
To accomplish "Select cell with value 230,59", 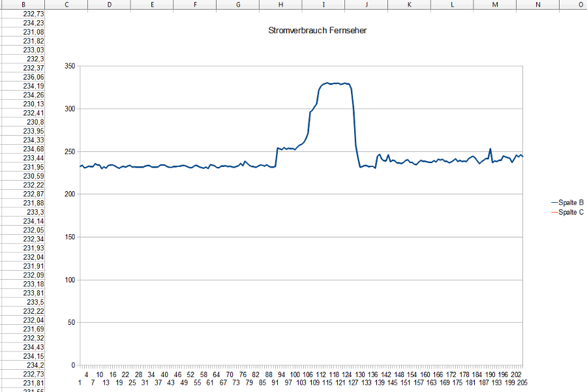I will pyautogui.click(x=33, y=176).
